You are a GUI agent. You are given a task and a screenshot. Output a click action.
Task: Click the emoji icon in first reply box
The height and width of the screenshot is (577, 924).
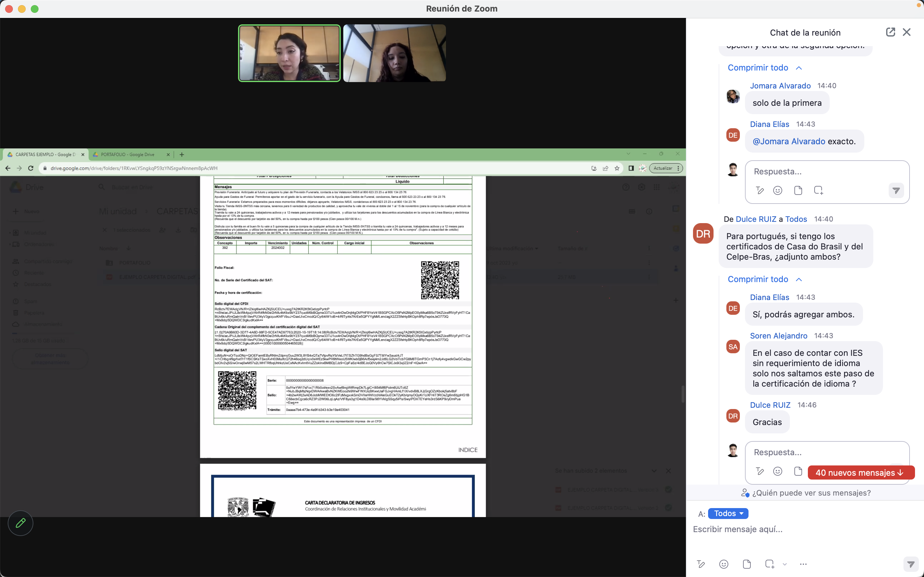point(777,190)
